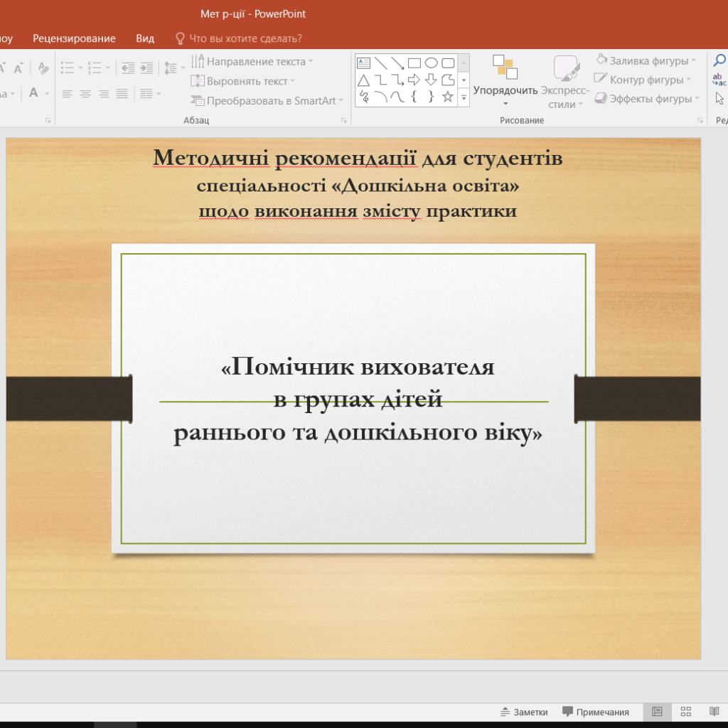Center-align the paragraph text
The image size is (728, 728).
pyautogui.click(x=85, y=94)
